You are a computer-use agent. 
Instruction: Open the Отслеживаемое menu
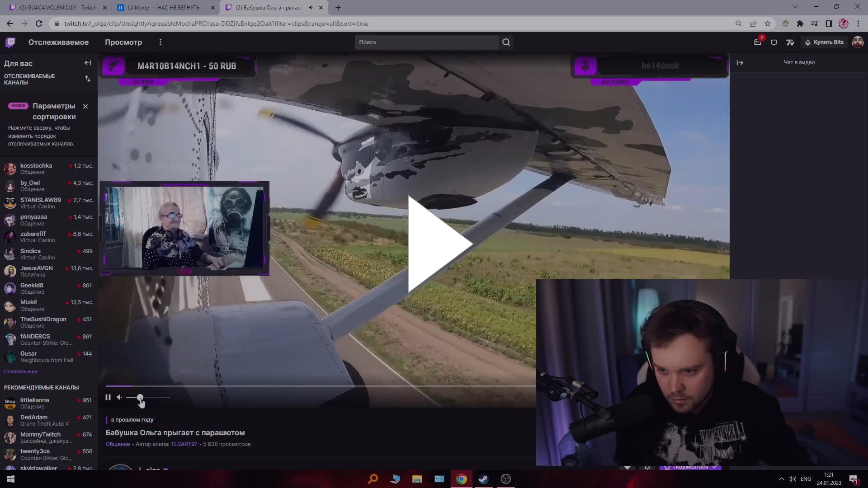click(59, 42)
